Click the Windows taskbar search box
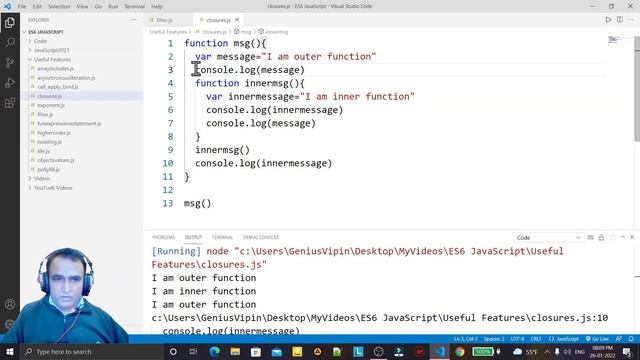Screen dimensions: 640x360 (92, 351)
